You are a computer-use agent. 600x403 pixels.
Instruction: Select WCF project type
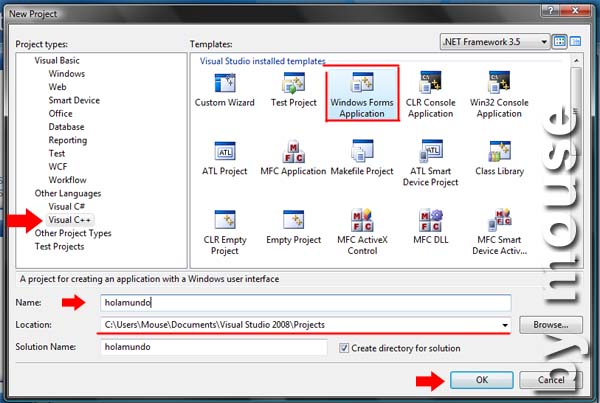click(x=58, y=166)
